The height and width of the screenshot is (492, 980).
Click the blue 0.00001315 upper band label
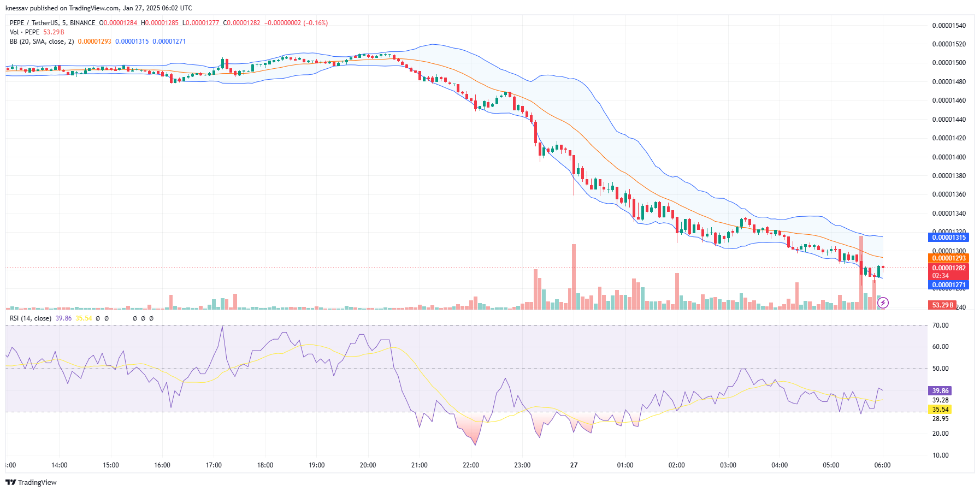[x=949, y=238]
